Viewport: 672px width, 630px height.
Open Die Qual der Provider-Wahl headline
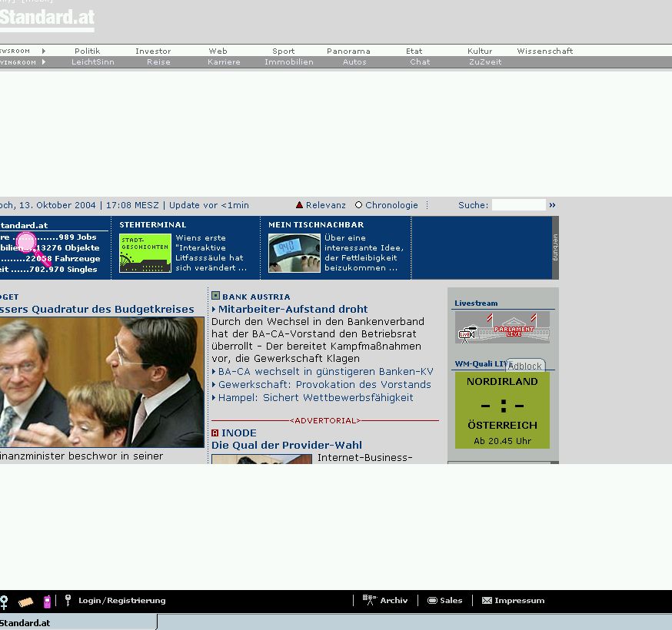[287, 445]
